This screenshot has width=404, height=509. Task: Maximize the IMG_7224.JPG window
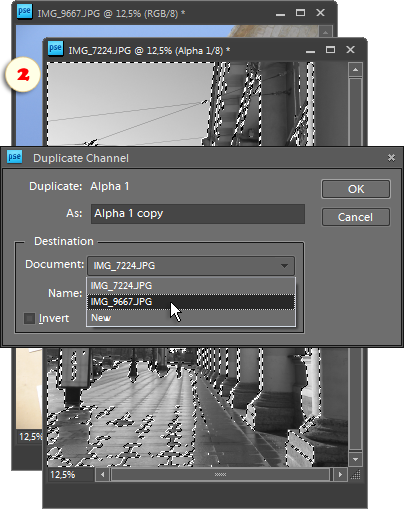tap(330, 50)
